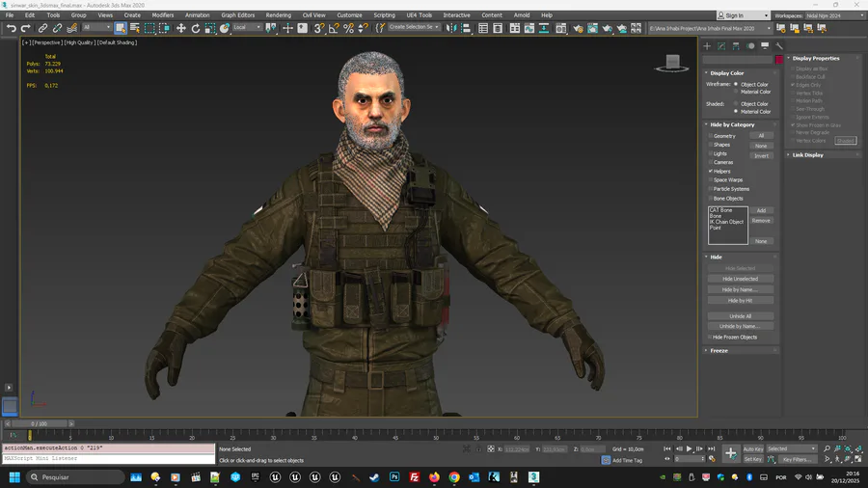
Task: Click the large Set Keys plus button
Action: (x=731, y=453)
